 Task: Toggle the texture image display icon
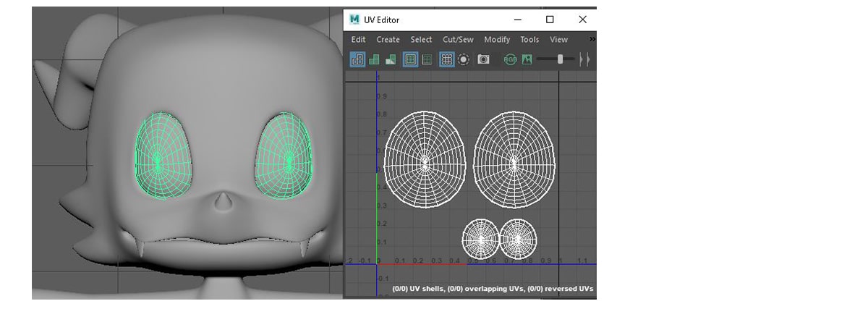pyautogui.click(x=527, y=60)
